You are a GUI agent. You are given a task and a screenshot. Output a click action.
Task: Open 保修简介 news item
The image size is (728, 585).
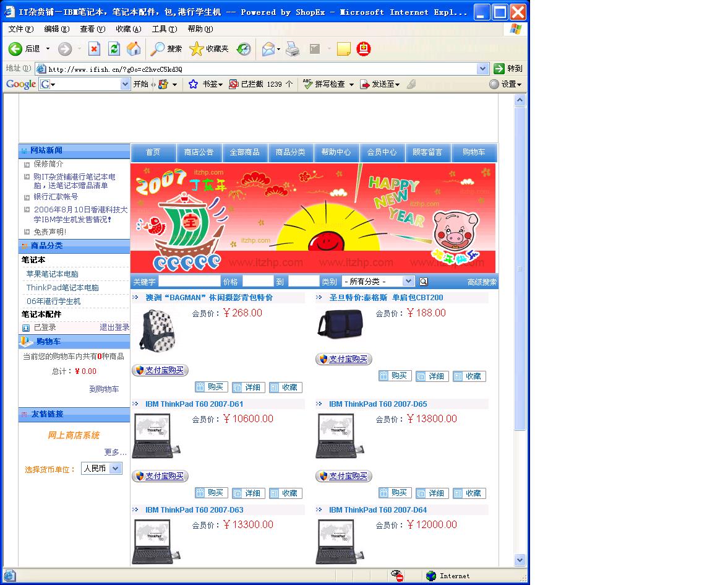pos(48,164)
